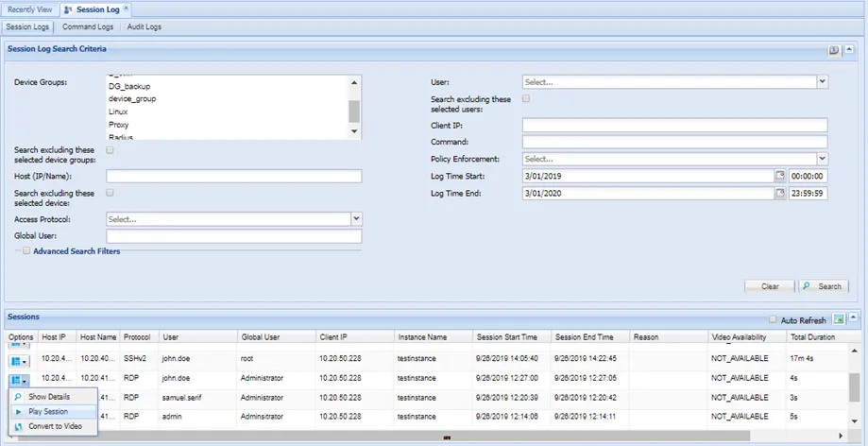Select device_group in Device Groups list
868x446 pixels.
tap(132, 98)
